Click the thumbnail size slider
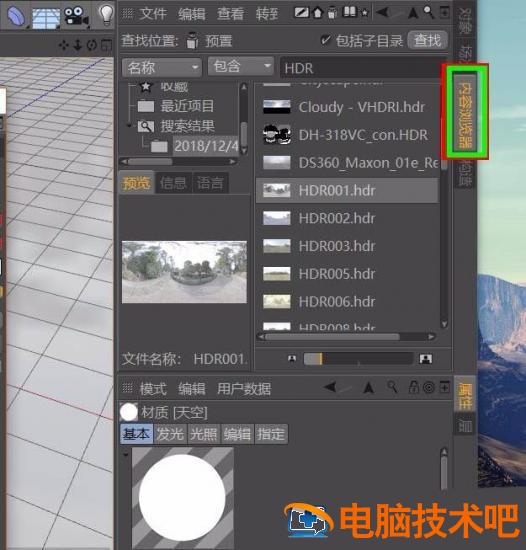526x550 pixels. coord(358,358)
